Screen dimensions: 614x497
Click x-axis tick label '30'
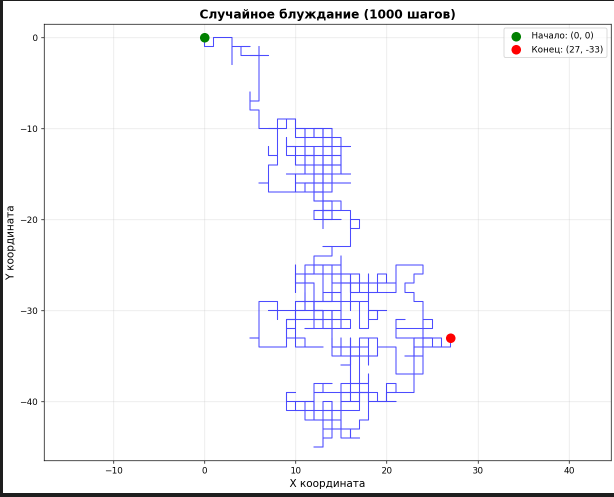click(x=478, y=470)
